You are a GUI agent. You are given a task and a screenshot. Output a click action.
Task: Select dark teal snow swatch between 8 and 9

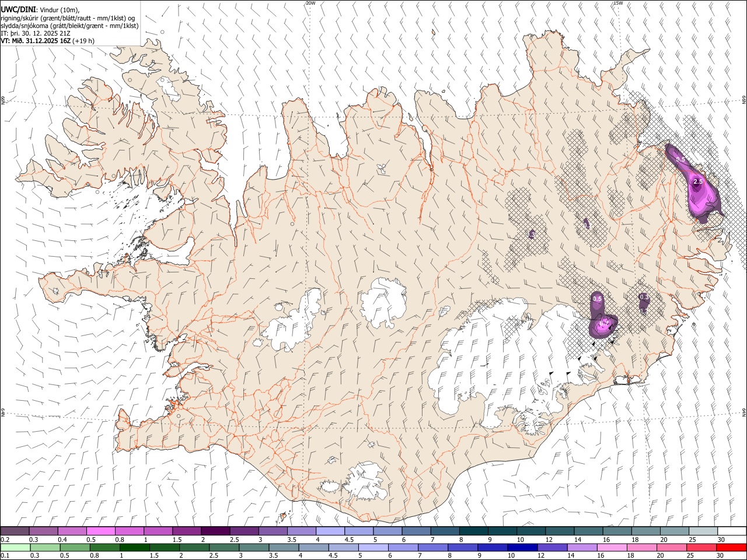pos(473,531)
